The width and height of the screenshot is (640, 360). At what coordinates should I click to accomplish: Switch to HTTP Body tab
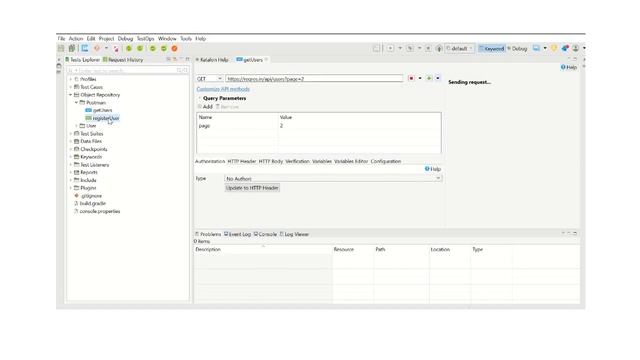[x=271, y=161]
